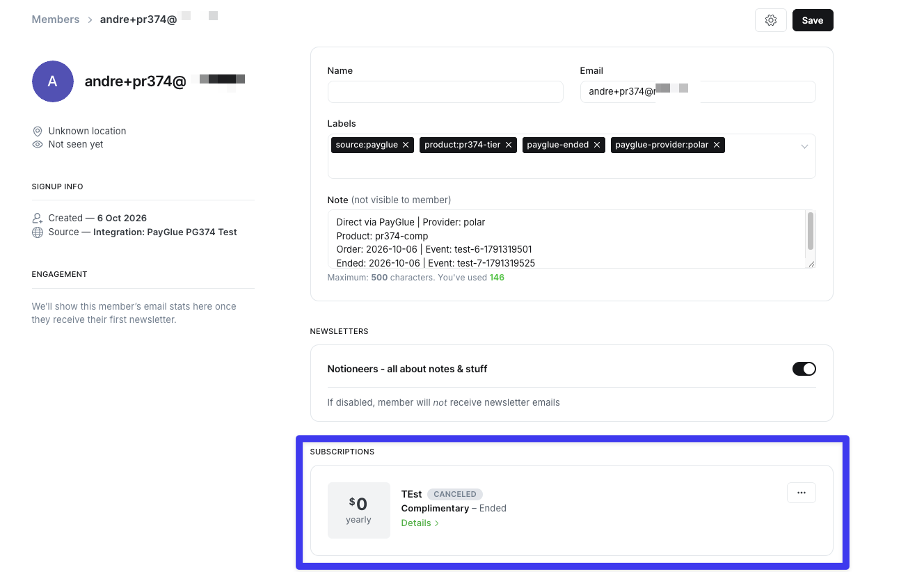Screen dimensions: 924x572
Task: Click the CANCELED status badge
Action: (455, 494)
